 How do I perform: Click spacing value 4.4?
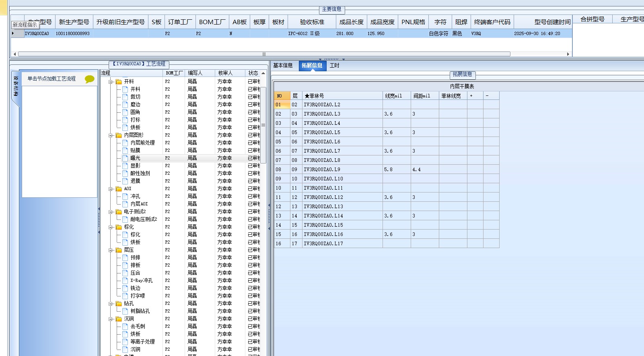pyautogui.click(x=425, y=170)
